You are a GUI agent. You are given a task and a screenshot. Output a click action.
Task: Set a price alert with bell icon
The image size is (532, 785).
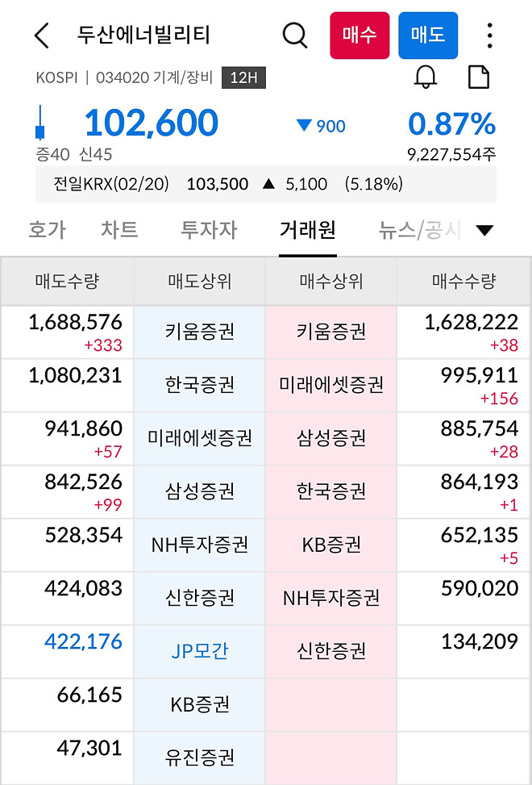pos(426,77)
